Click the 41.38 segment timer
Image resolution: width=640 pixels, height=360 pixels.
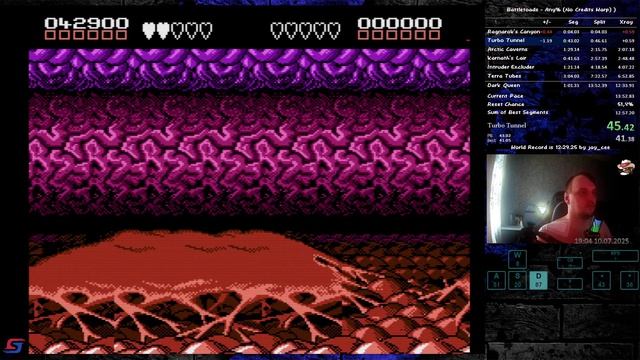pos(625,138)
